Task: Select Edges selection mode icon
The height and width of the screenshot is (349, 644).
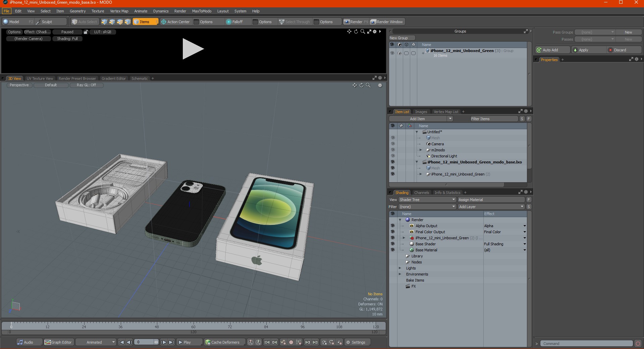Action: pyautogui.click(x=112, y=22)
